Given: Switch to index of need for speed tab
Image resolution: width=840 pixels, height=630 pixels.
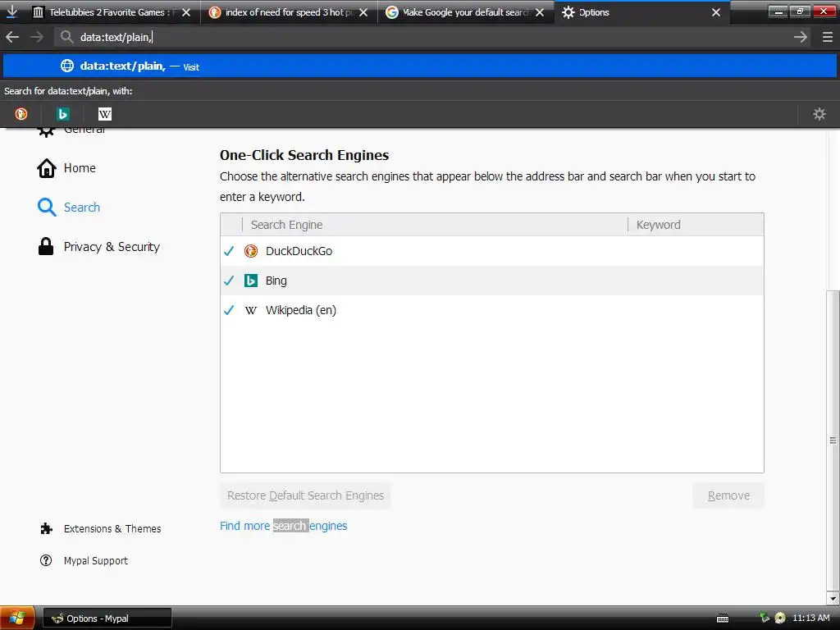Looking at the screenshot, I should coord(289,12).
